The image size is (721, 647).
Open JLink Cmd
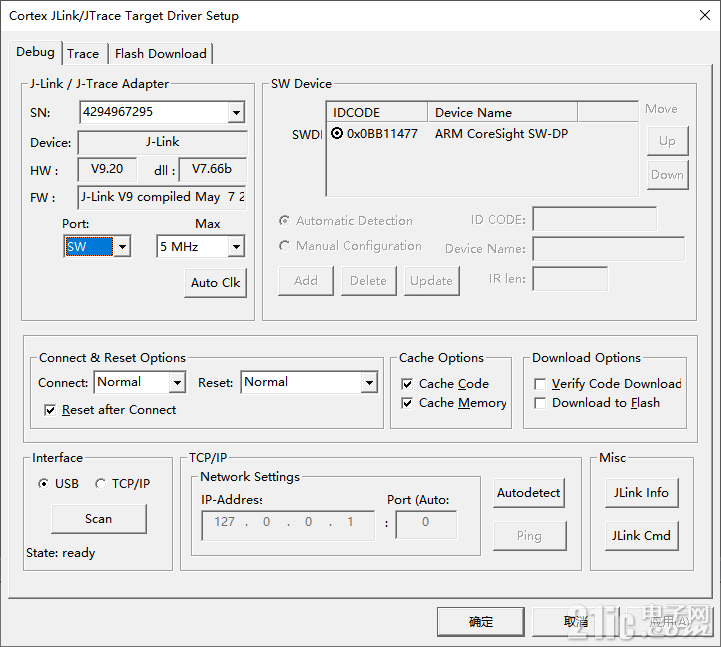point(641,536)
